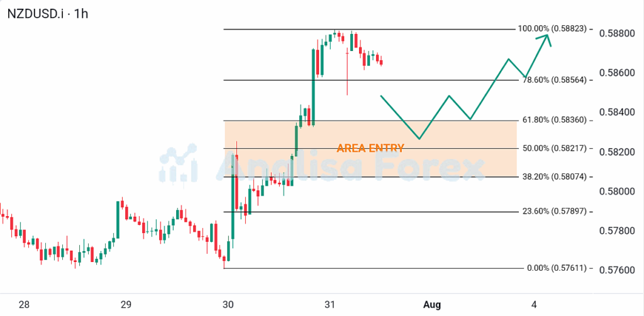Image resolution: width=644 pixels, height=316 pixels.
Task: Click the 28 date axis marker
Action: 24,305
